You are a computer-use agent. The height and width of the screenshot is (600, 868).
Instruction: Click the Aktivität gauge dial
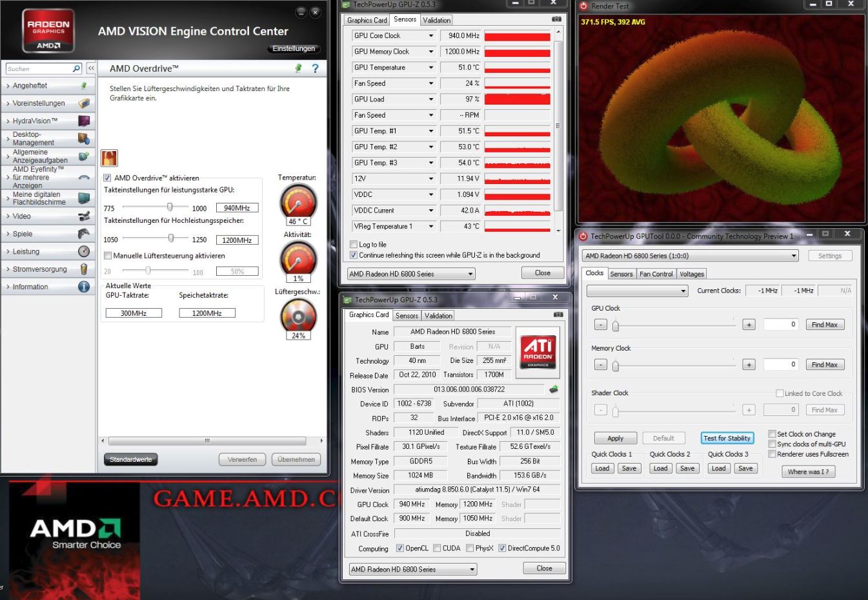point(298,258)
